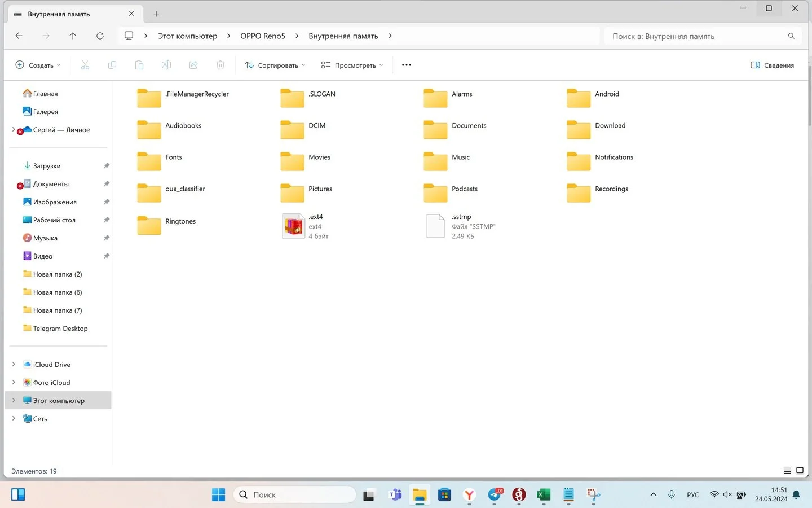Click the Delete trash icon
812x508 pixels.
(x=220, y=65)
